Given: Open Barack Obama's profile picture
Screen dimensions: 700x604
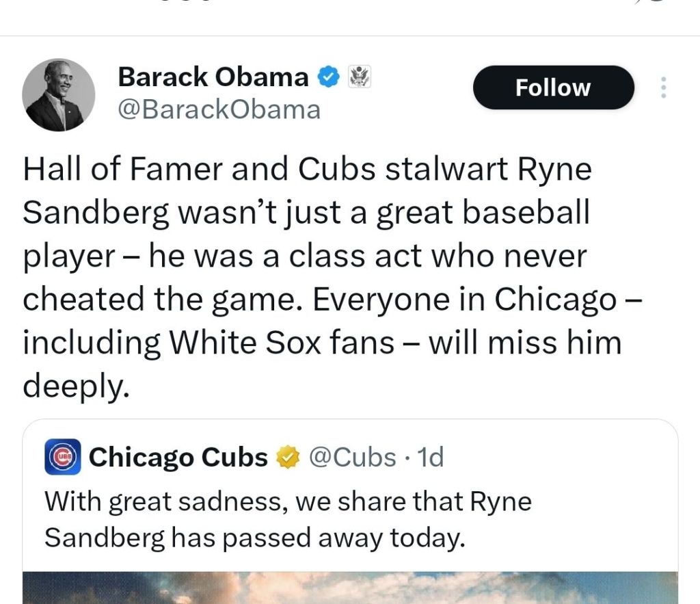Looking at the screenshot, I should click(59, 94).
